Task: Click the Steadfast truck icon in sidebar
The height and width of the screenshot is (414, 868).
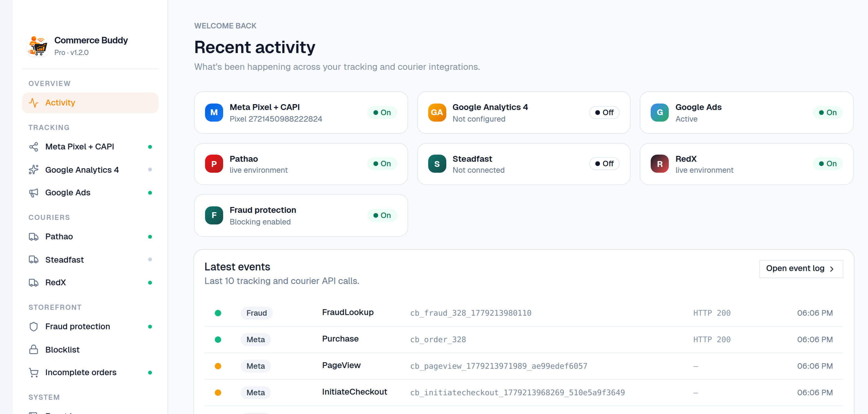Action: [34, 260]
